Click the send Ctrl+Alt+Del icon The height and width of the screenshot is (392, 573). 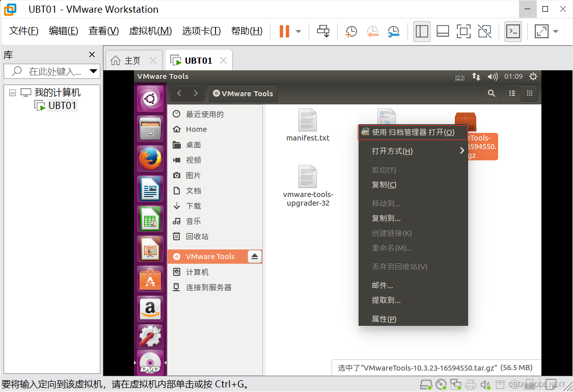(323, 32)
